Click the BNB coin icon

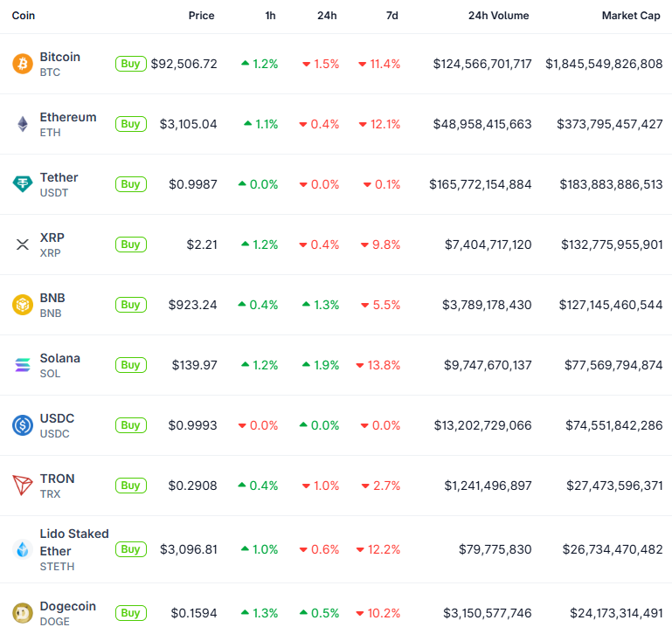click(22, 305)
